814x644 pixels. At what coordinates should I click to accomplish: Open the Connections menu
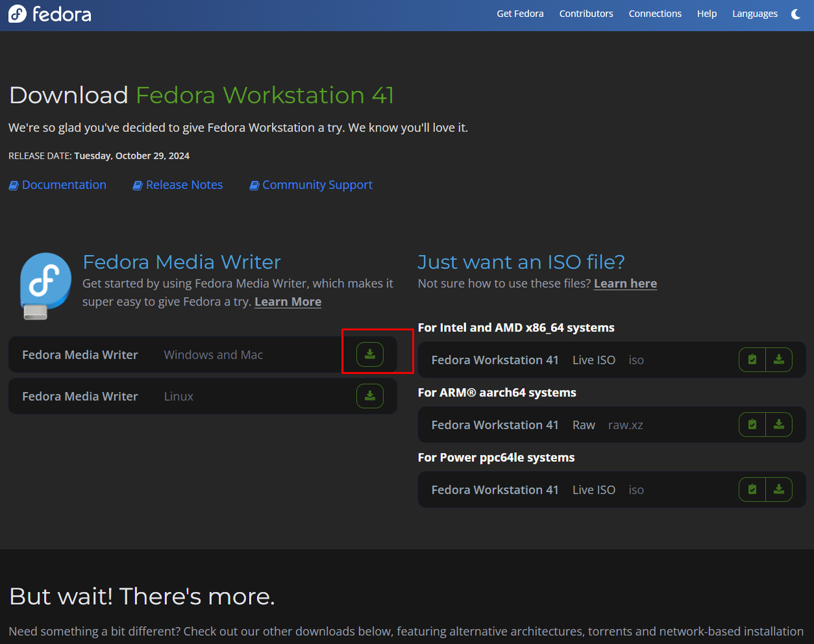(655, 14)
